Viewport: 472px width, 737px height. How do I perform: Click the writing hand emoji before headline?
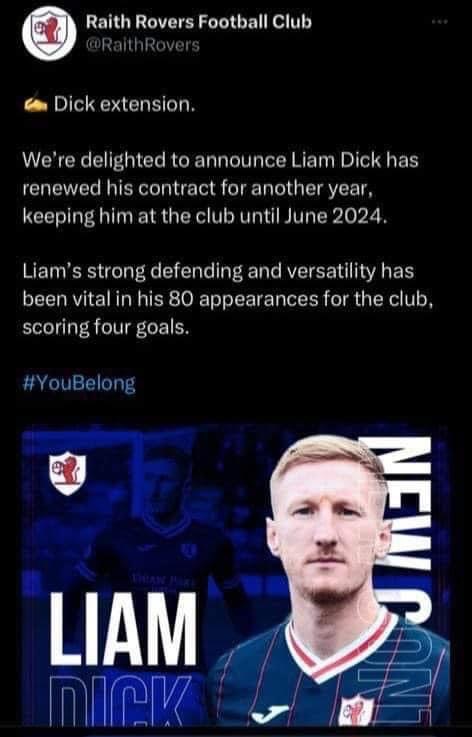(35, 105)
